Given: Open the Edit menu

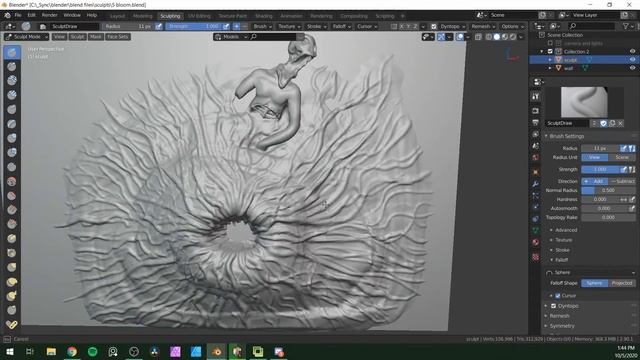Looking at the screenshot, I should 31,15.
